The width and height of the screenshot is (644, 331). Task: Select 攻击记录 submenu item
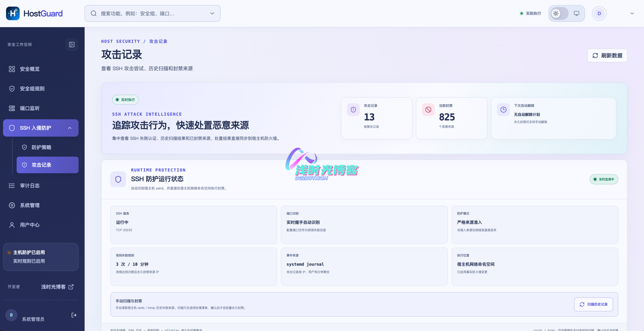coord(48,165)
